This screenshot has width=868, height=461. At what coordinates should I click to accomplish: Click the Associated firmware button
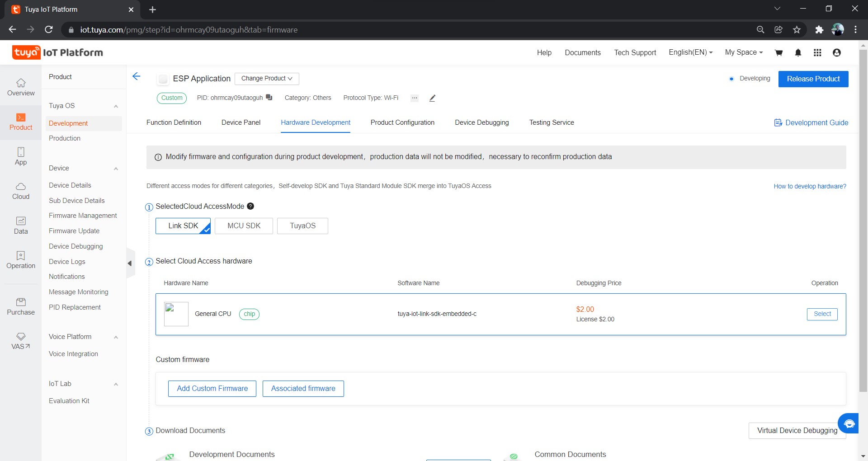(x=303, y=389)
